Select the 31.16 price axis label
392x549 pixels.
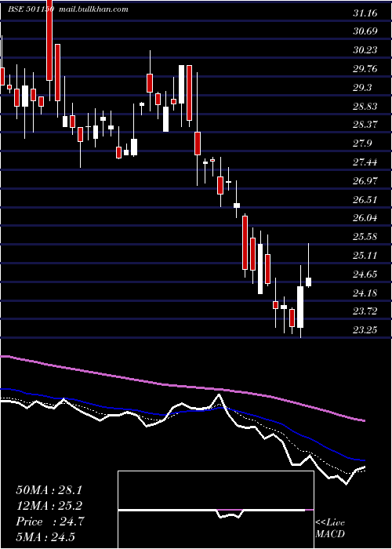pos(365,13)
